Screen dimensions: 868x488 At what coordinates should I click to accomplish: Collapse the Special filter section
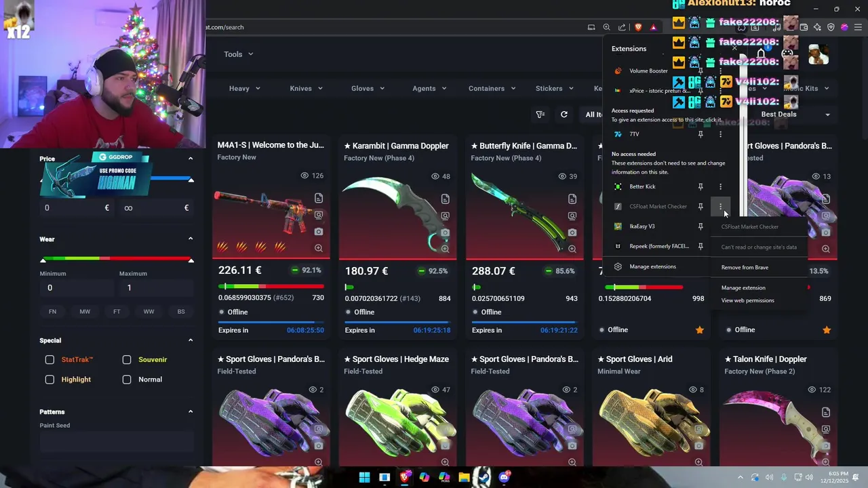click(191, 340)
